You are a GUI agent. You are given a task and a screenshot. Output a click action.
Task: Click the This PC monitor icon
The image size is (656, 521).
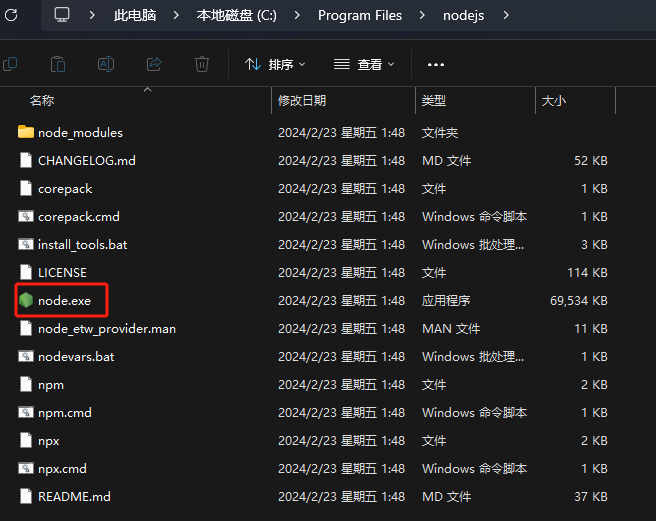click(x=62, y=15)
